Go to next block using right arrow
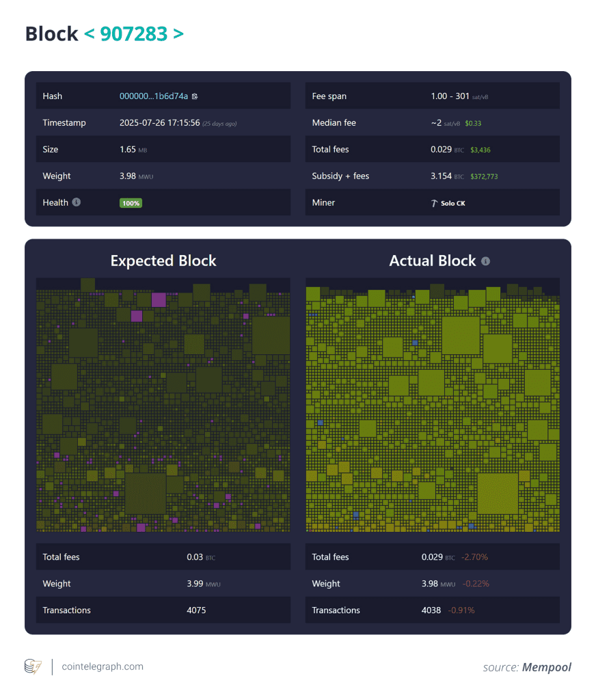The width and height of the screenshot is (596, 700). [x=178, y=34]
